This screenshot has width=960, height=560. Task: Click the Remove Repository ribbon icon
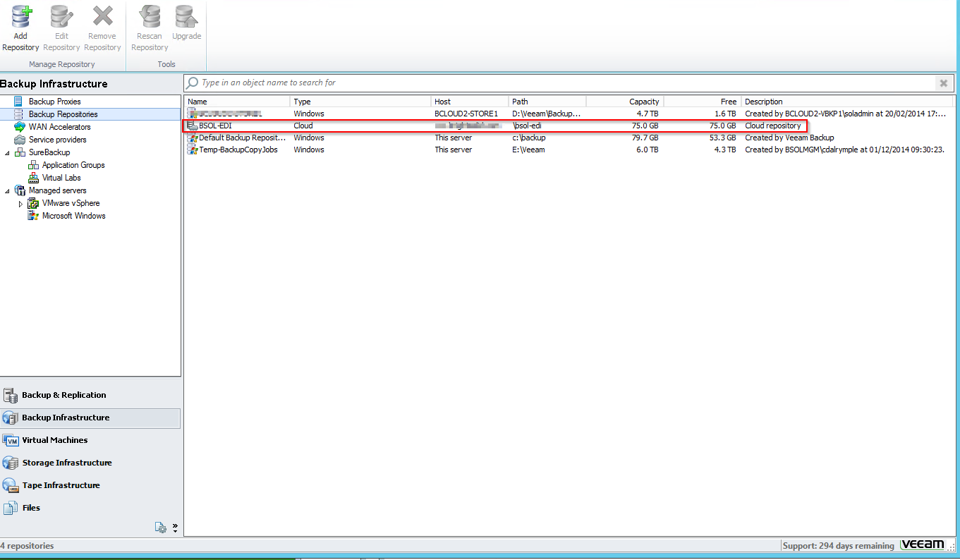click(x=102, y=17)
